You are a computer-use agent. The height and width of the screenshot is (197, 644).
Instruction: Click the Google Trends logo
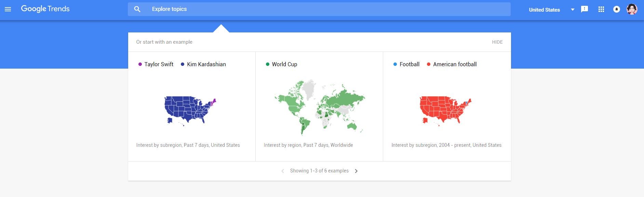click(x=45, y=9)
